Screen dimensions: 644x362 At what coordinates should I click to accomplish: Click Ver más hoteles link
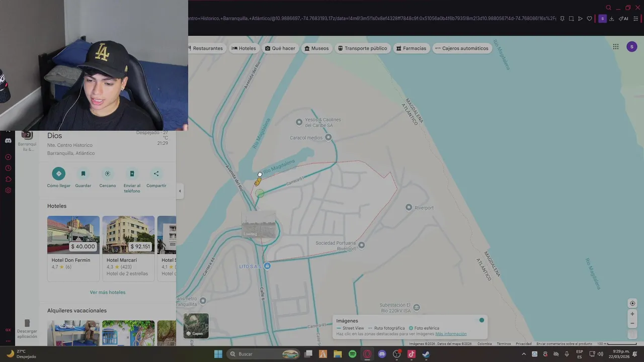pos(108,292)
